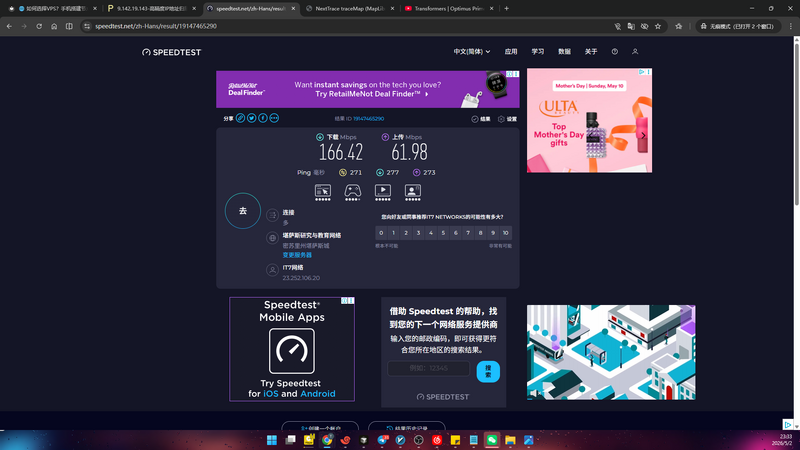
Task: Rate recommendation score 8
Action: click(480, 233)
